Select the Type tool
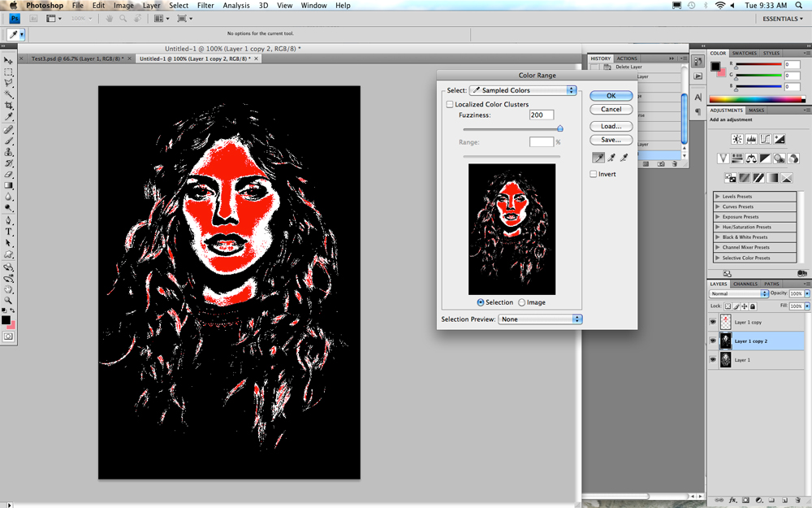812x508 pixels. click(8, 232)
